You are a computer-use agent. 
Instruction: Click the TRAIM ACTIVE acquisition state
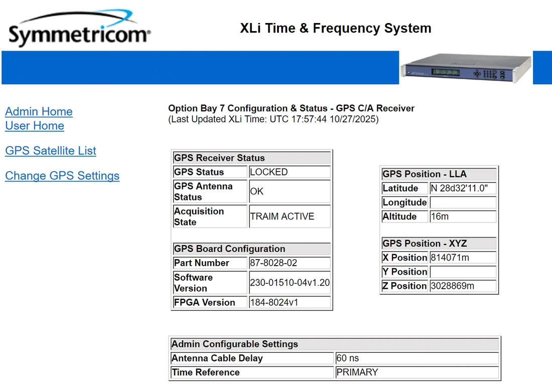tap(290, 217)
